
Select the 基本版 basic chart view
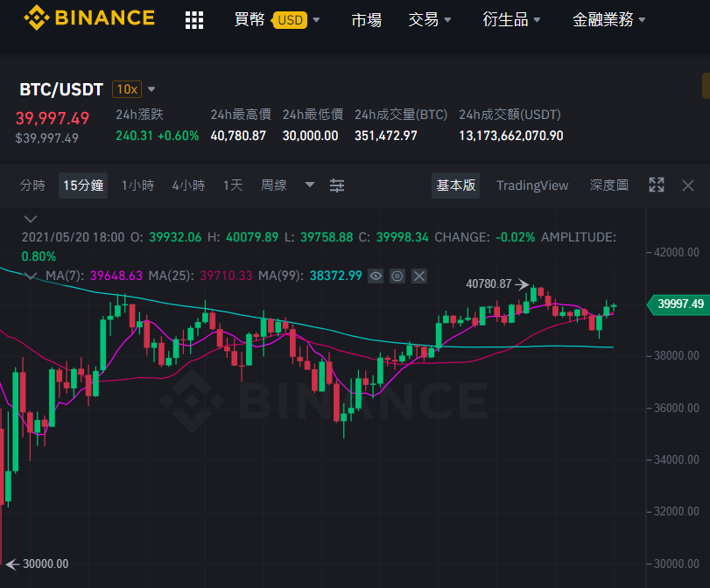[x=455, y=185]
